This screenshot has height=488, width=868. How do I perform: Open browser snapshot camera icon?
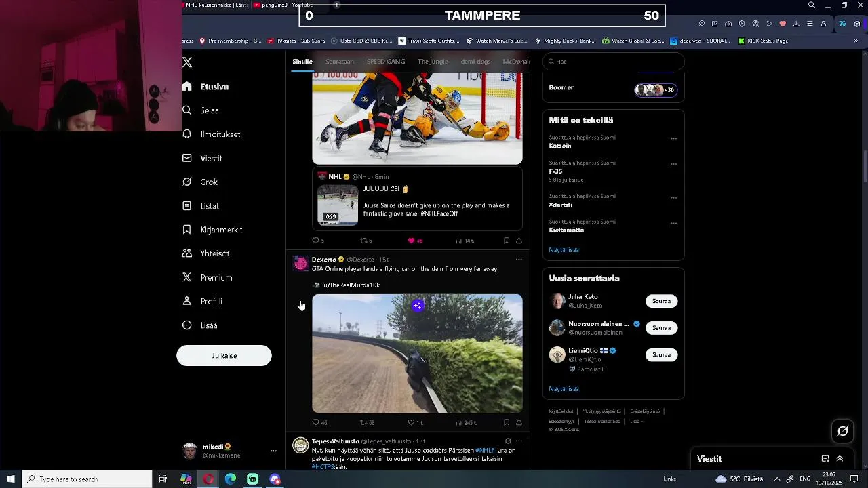[x=728, y=24]
